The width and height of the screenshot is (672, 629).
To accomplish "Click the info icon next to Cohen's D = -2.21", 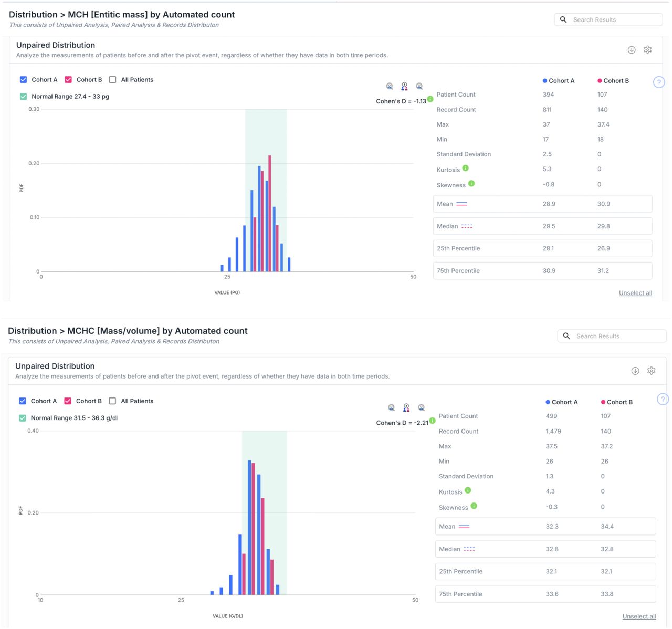I will coord(433,421).
